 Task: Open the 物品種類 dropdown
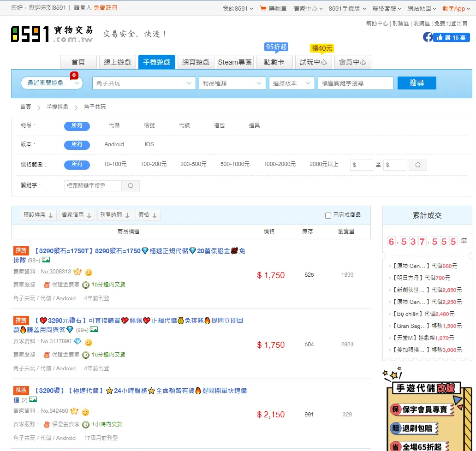point(232,83)
